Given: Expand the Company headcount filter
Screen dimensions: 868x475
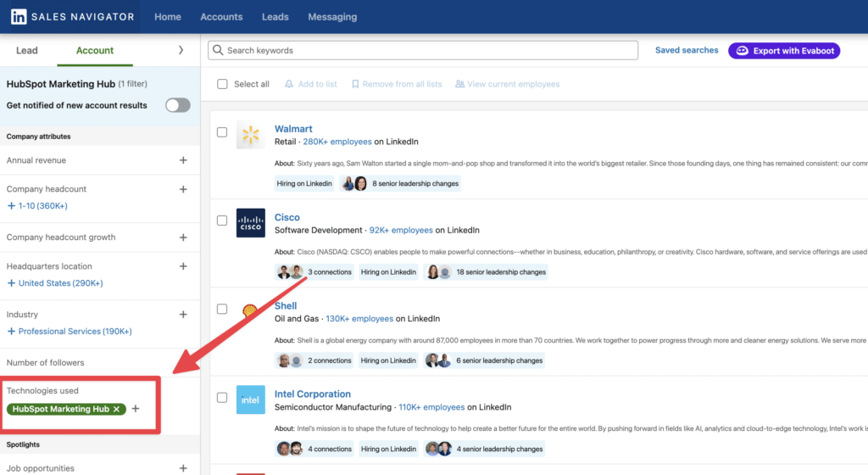Looking at the screenshot, I should click(183, 189).
